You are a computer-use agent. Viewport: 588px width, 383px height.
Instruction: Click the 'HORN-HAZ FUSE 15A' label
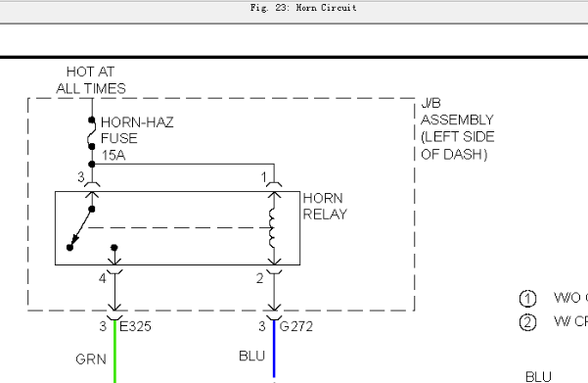(x=137, y=138)
